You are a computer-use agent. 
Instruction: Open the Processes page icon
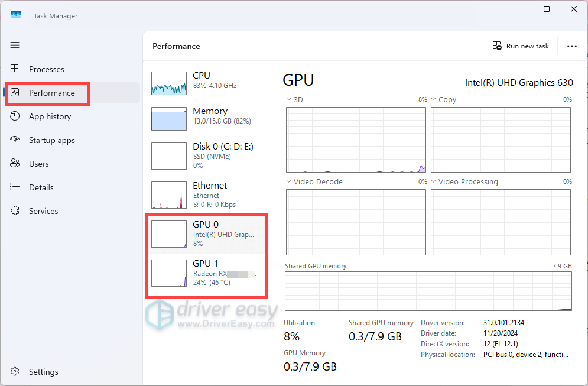tap(16, 69)
